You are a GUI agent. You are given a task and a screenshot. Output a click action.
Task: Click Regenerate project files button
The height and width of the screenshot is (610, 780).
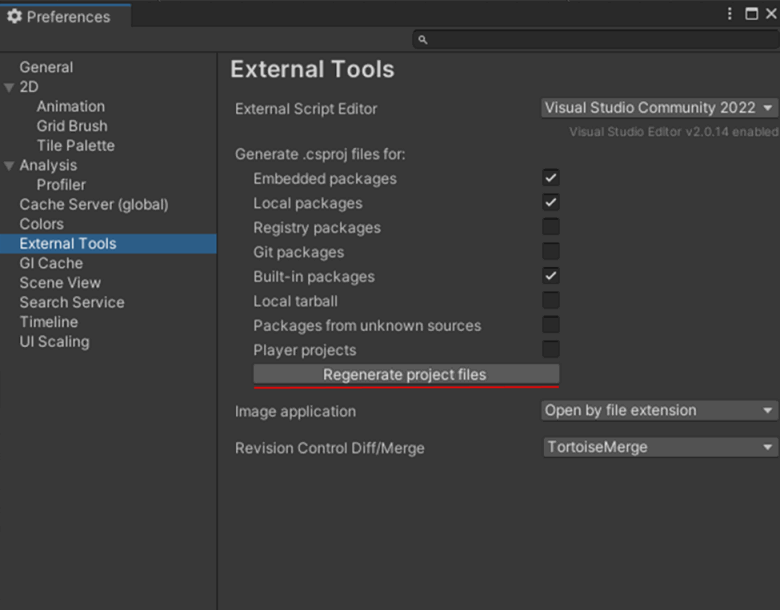pos(405,375)
